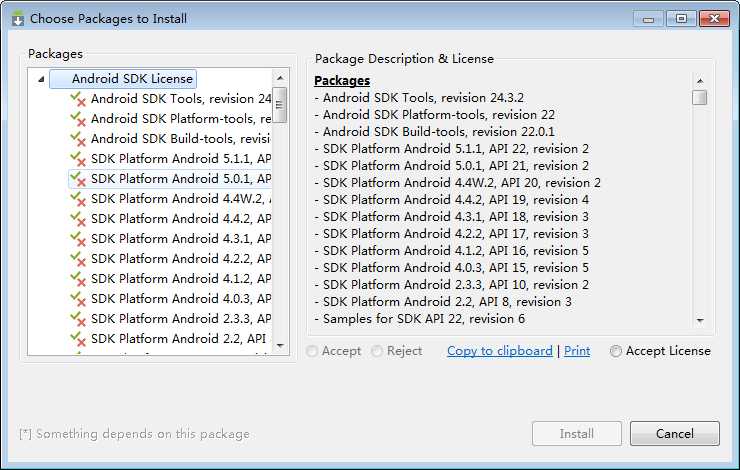Select SDK Platform Android 5.1.1 tree row
Screen dimensions: 740x470
point(181,159)
